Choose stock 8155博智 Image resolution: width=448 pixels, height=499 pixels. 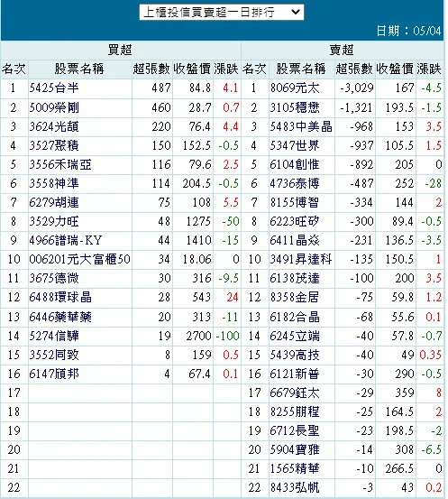tap(295, 202)
